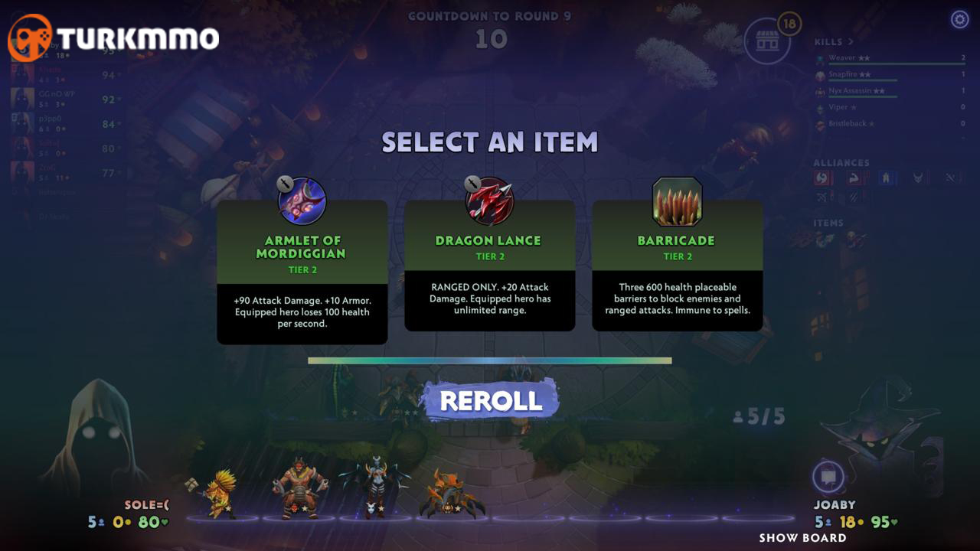The width and height of the screenshot is (980, 551).
Task: Click the Reroll button
Action: coord(491,400)
